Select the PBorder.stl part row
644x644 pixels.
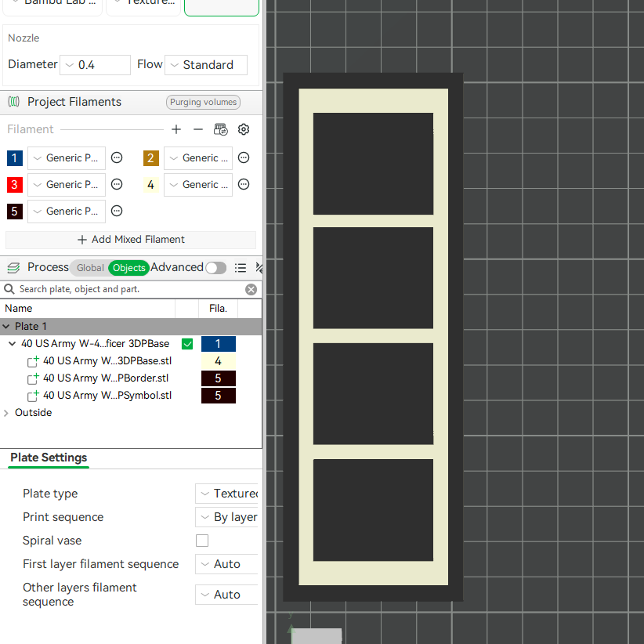[131, 378]
